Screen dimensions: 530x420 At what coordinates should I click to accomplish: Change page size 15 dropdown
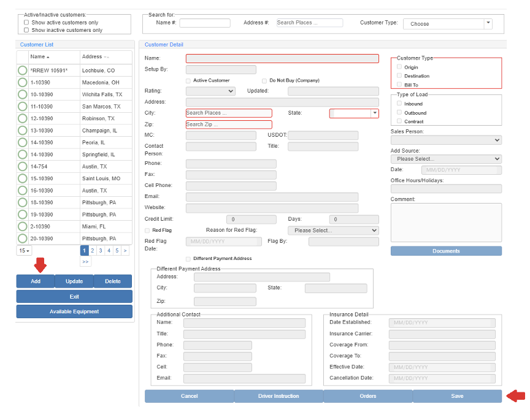coord(24,251)
